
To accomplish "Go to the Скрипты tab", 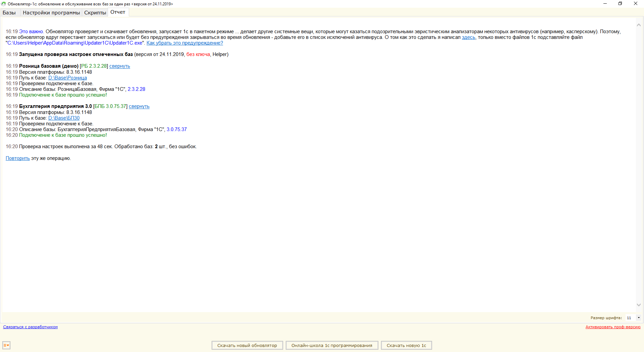I will click(x=95, y=13).
